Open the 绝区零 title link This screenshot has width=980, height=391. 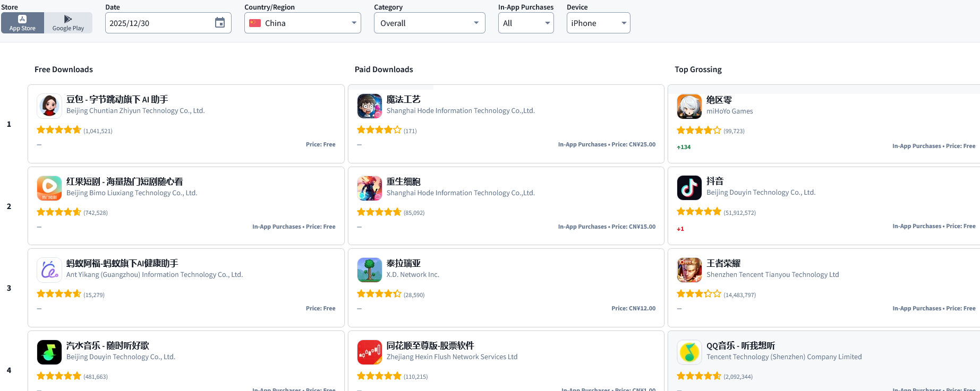click(x=719, y=100)
